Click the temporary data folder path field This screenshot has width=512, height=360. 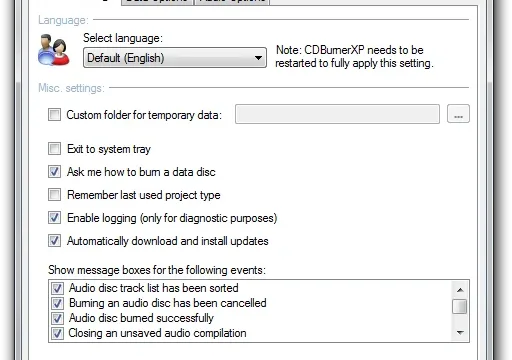(x=337, y=114)
